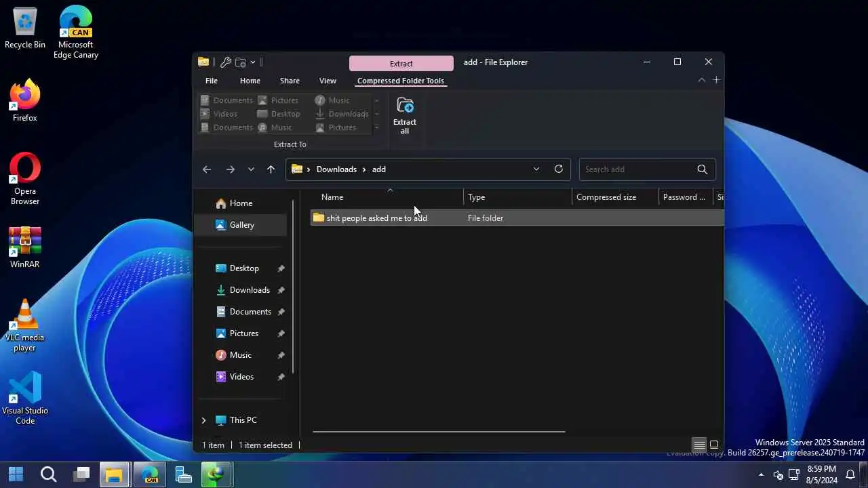Open the address bar history dropdown
The image size is (868, 488).
pyautogui.click(x=536, y=169)
